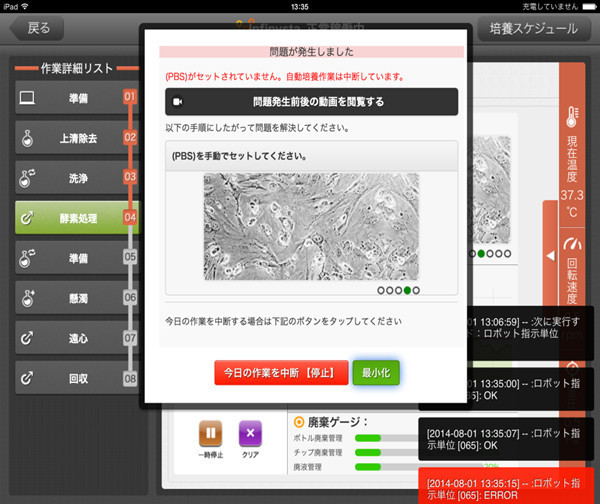
Task: Click the (PBS)を手動でセットしてください instruction header
Action: click(x=311, y=156)
